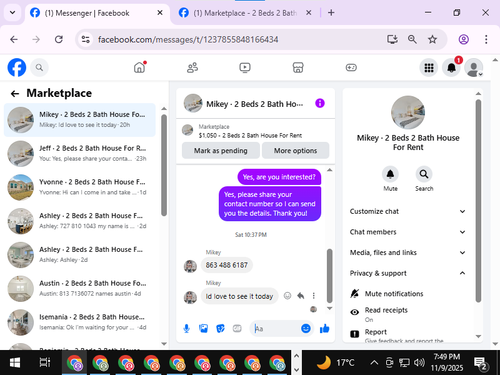Viewport: 500px width, 375px height.
Task: Open Isemania's conversation
Action: tap(80, 322)
